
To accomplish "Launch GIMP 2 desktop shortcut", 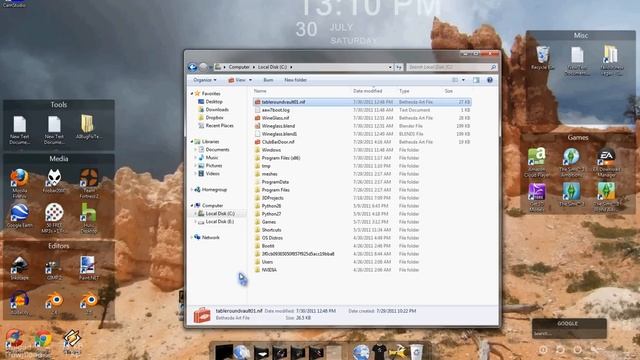I will 54,269.
